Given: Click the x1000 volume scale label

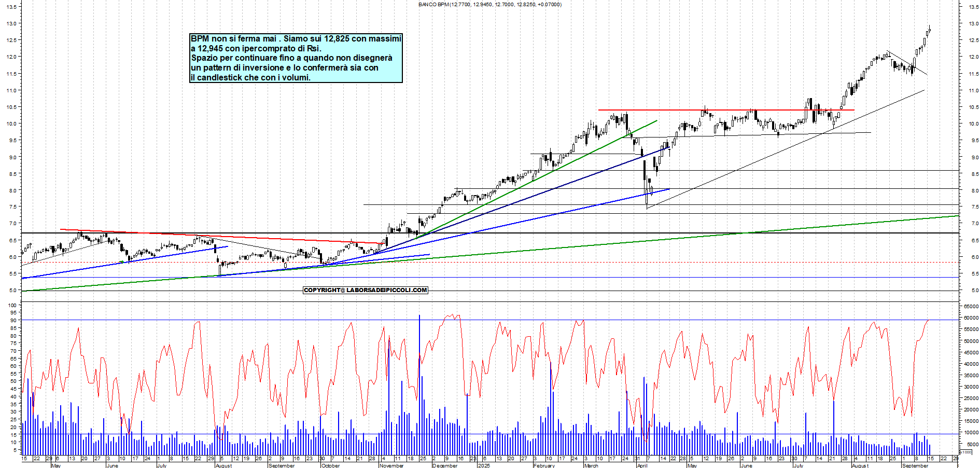Looking at the screenshot, I should point(966,452).
